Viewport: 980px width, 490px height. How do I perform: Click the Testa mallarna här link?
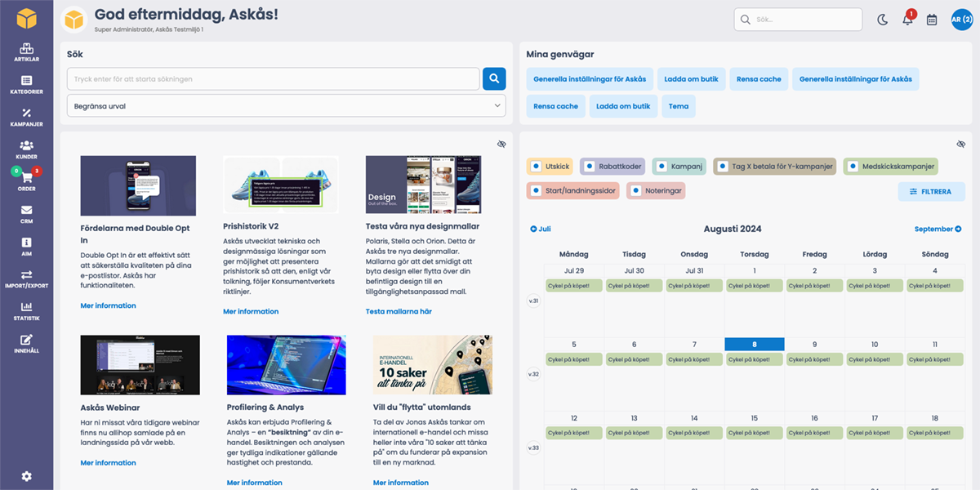pyautogui.click(x=399, y=311)
